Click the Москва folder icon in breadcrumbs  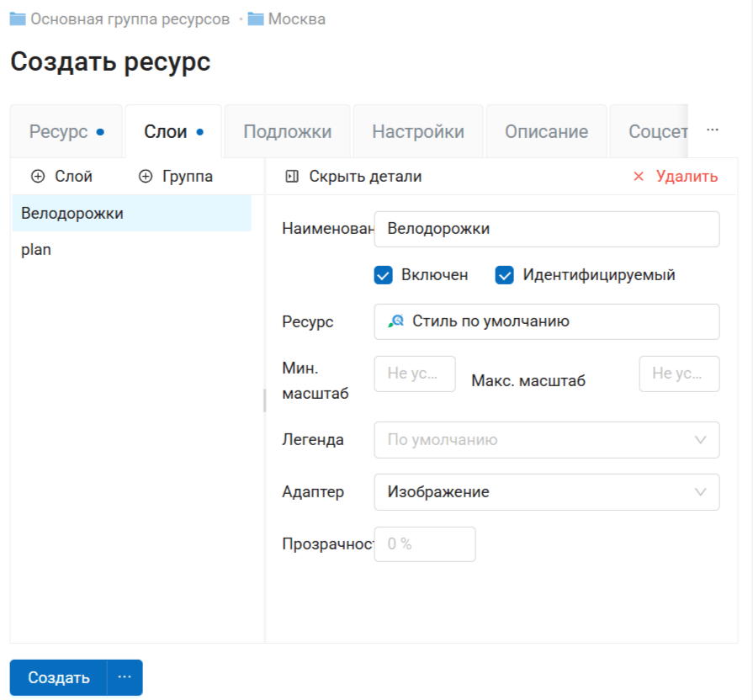(256, 19)
